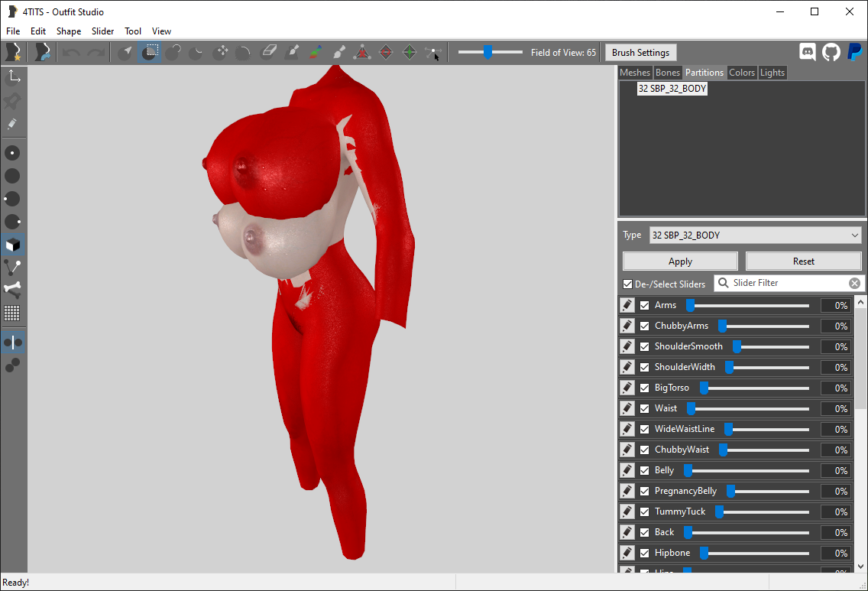Choose the Select tool arrow icon

coord(125,53)
